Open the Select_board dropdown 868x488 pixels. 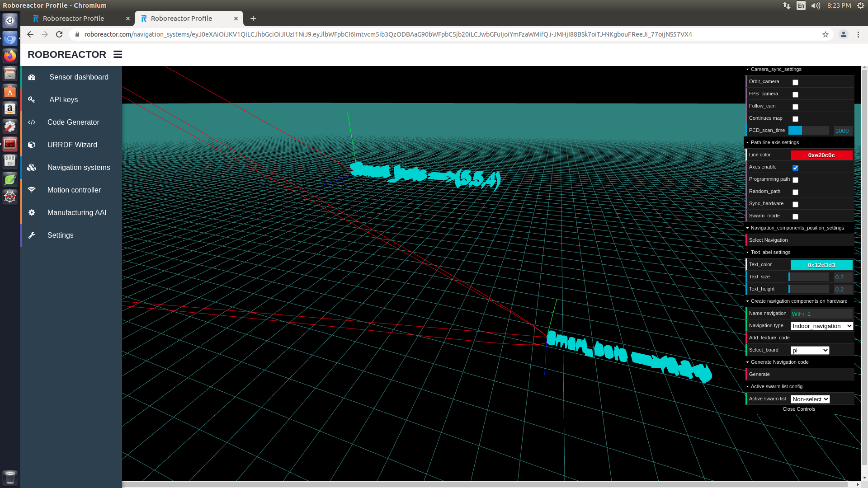click(810, 350)
